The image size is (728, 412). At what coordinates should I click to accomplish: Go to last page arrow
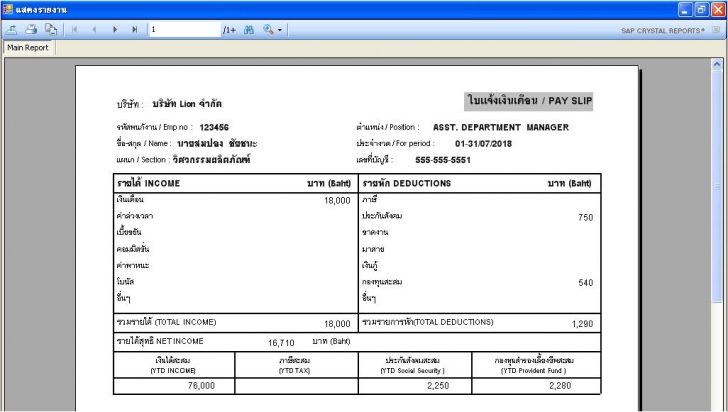135,30
